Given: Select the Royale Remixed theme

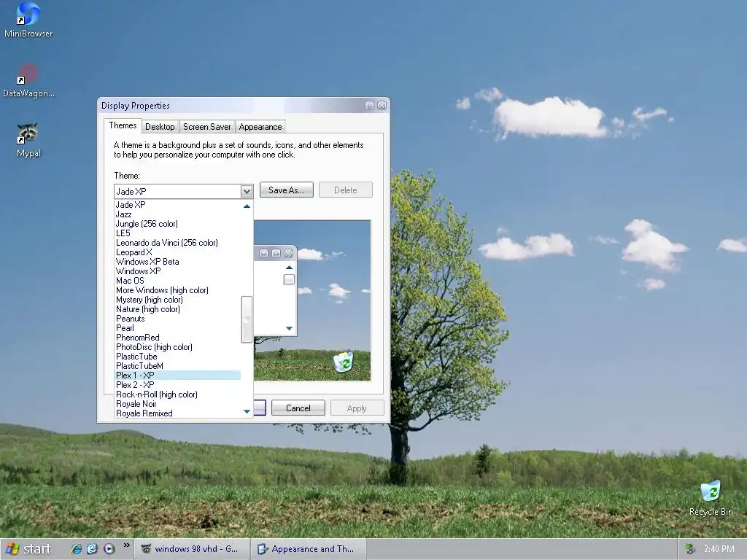Looking at the screenshot, I should click(x=178, y=413).
